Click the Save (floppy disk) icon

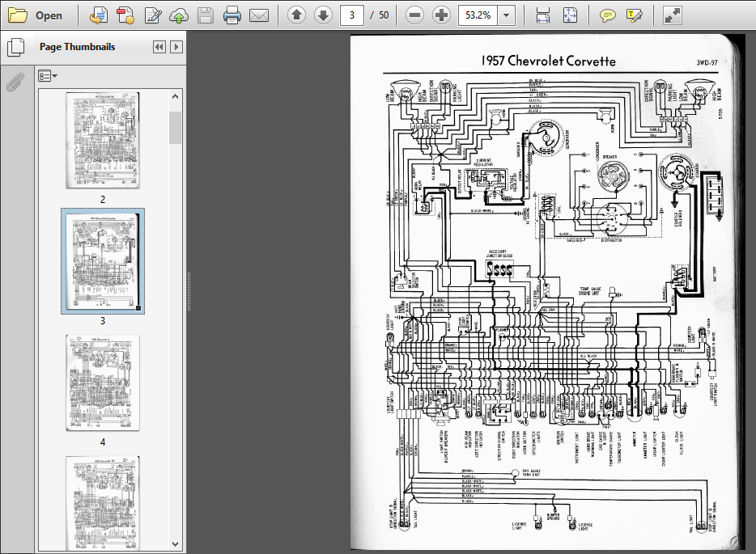[x=206, y=15]
